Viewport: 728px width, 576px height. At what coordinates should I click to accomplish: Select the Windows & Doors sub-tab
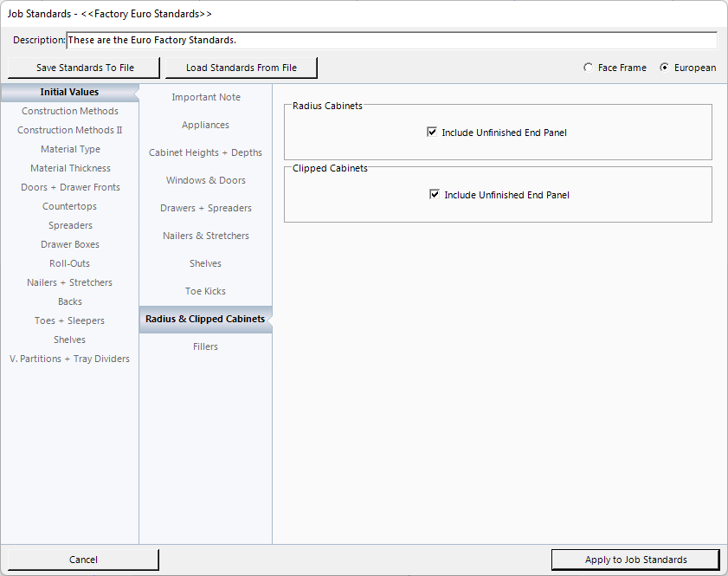(x=206, y=180)
